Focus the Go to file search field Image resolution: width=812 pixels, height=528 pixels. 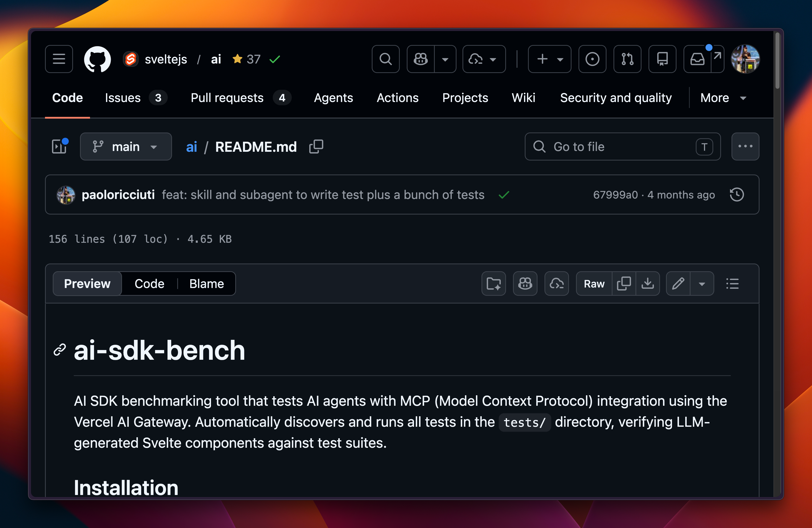coord(623,147)
